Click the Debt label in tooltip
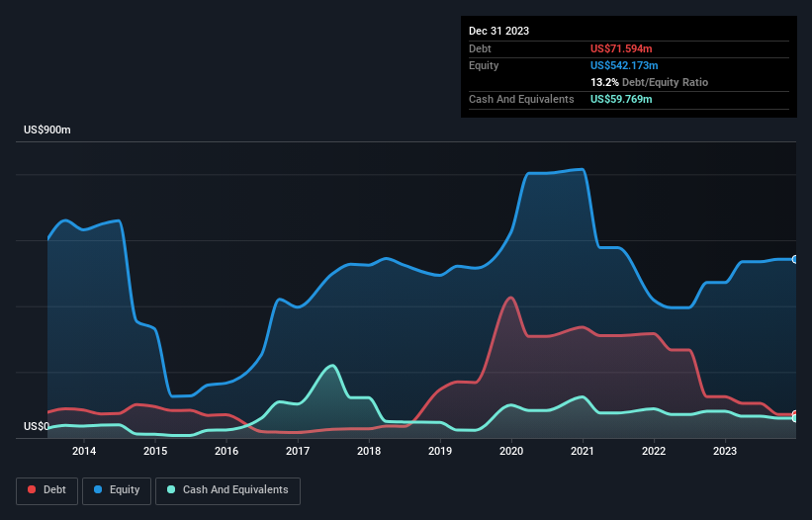Screen dimensions: 812x520 point(480,48)
